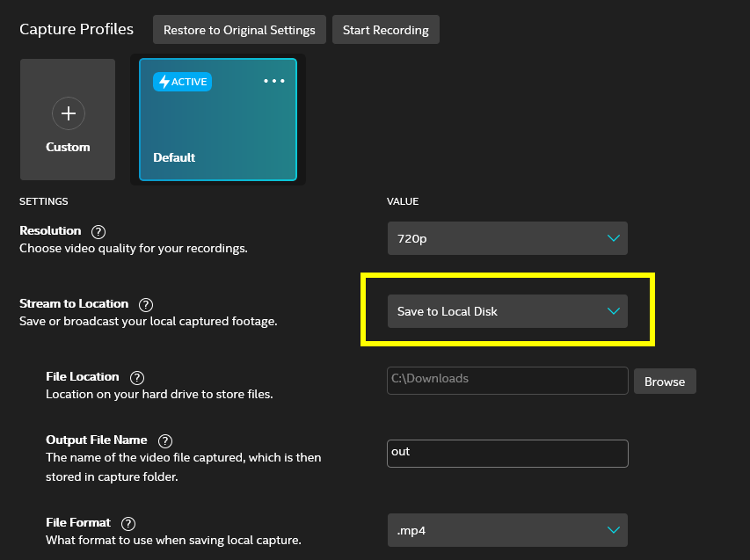Click the Stream to Location label

click(x=74, y=303)
